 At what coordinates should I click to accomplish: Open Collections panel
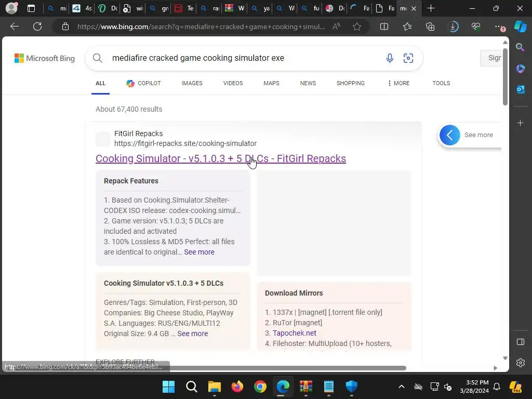[430, 26]
